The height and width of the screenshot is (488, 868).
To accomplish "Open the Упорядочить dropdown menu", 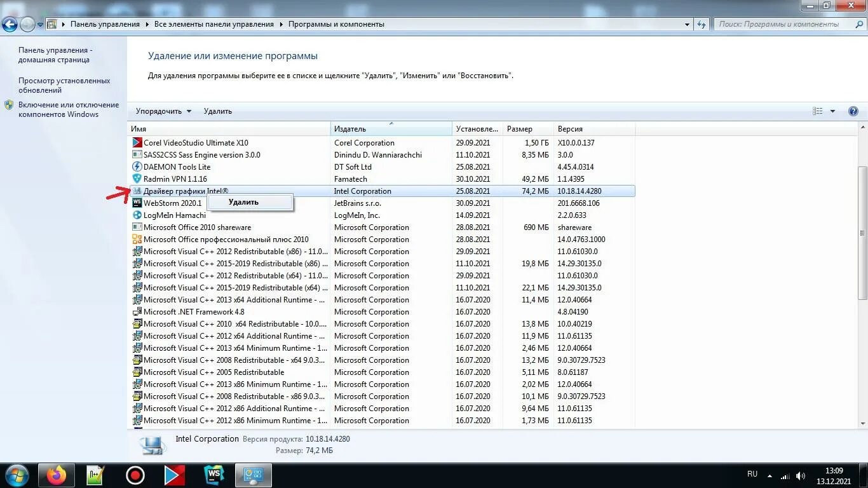I will 163,111.
